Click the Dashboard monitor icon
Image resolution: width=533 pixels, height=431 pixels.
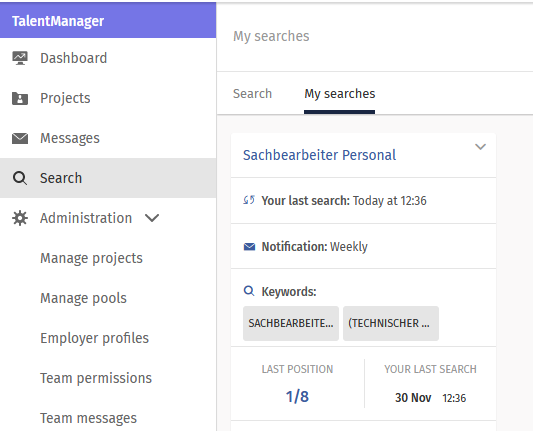coord(20,58)
